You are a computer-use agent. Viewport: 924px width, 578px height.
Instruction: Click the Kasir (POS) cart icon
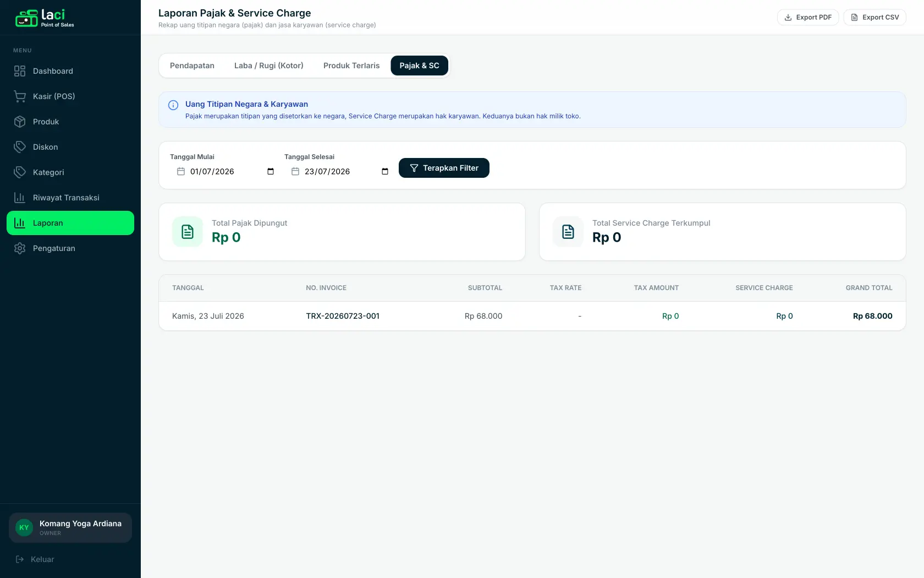(x=20, y=96)
